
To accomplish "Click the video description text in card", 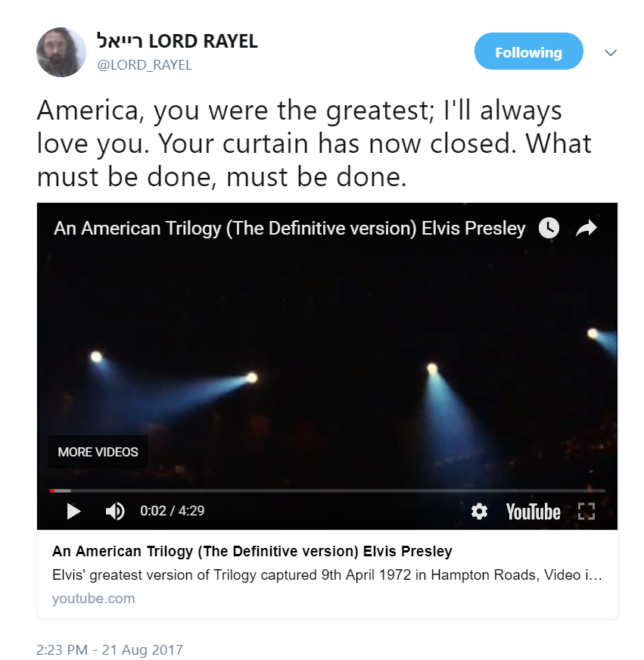I will (x=327, y=575).
